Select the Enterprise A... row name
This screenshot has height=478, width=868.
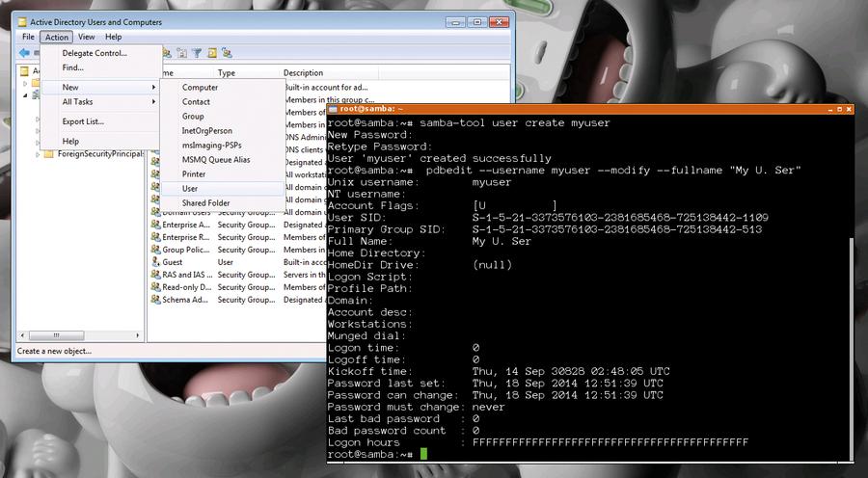pyautogui.click(x=186, y=225)
